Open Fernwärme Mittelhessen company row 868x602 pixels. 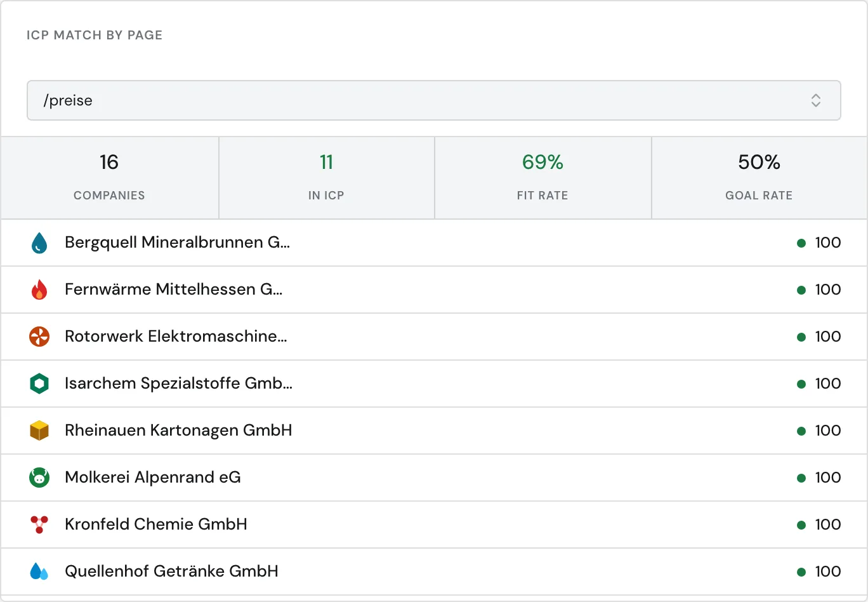coord(434,290)
